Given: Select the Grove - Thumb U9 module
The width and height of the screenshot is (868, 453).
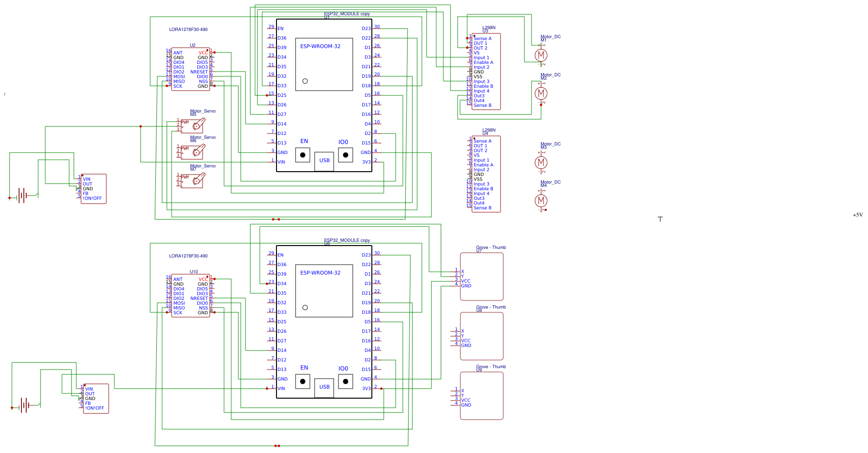Looking at the screenshot, I should pyautogui.click(x=481, y=396).
